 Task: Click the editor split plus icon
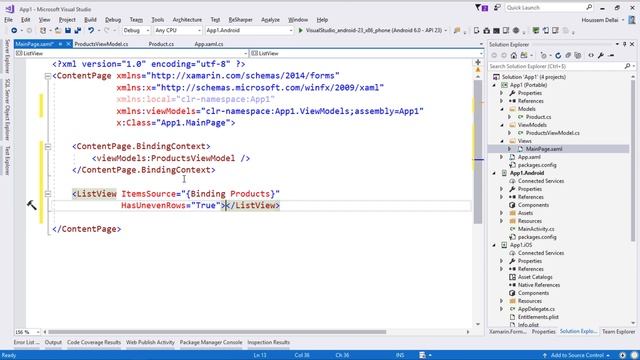pyautogui.click(x=478, y=62)
